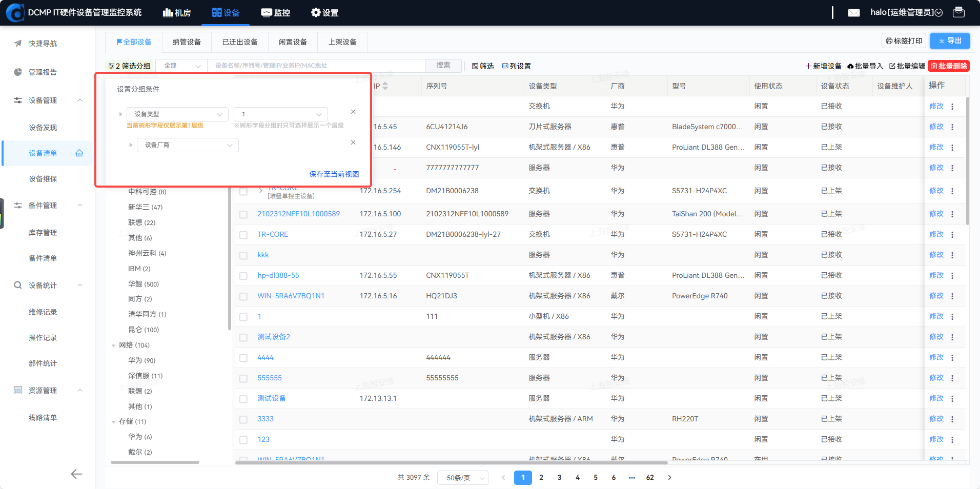
Task: Open 列设置 column settings
Action: click(x=516, y=66)
